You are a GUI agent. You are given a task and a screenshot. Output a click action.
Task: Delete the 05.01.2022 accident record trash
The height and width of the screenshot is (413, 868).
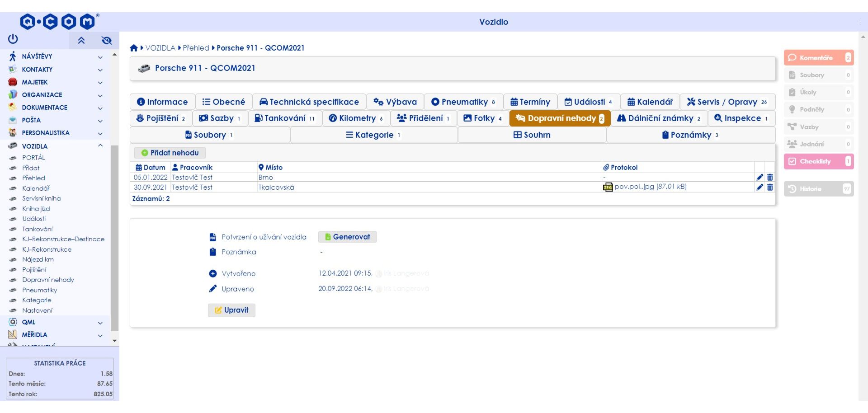click(770, 177)
